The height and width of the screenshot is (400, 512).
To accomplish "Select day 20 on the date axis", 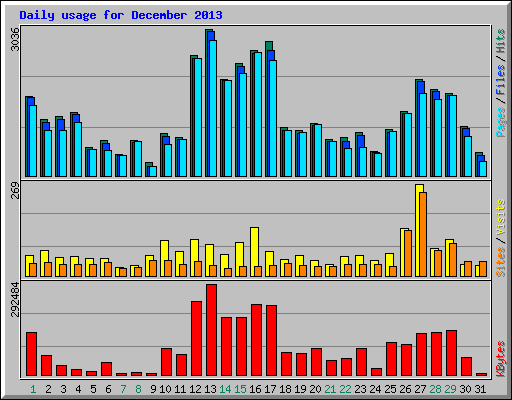I will click(315, 389).
